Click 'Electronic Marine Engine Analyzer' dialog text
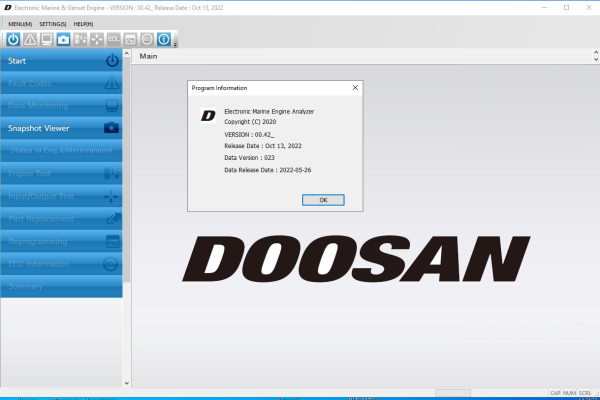 pyautogui.click(x=269, y=111)
